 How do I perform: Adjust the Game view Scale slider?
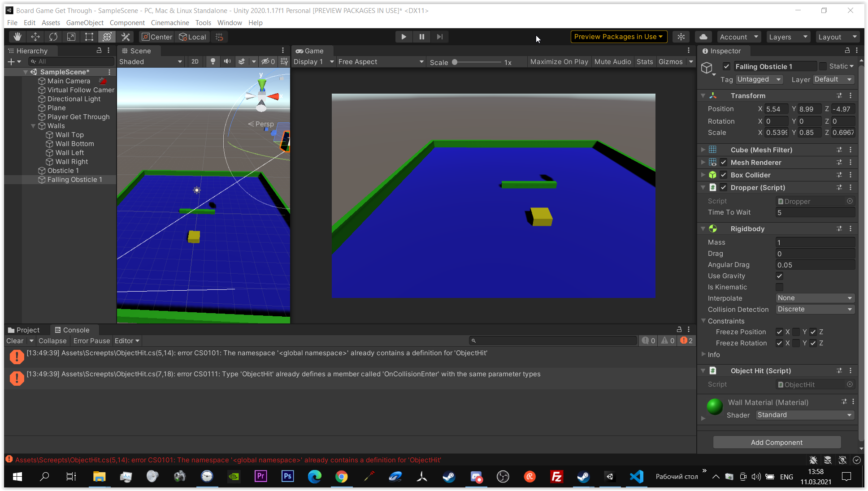(455, 62)
